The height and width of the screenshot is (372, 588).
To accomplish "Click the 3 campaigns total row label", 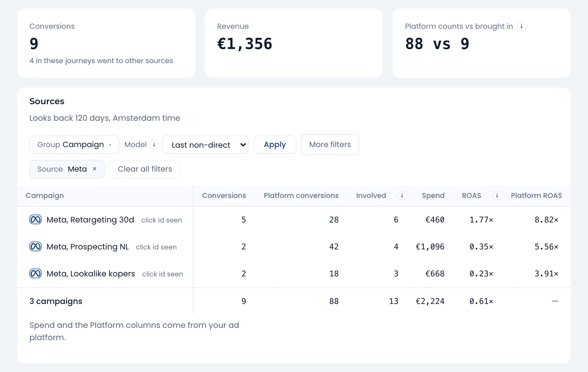I will [x=56, y=301].
